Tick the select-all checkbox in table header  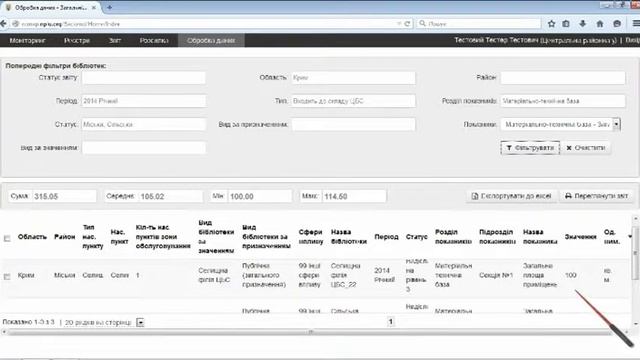[7, 238]
